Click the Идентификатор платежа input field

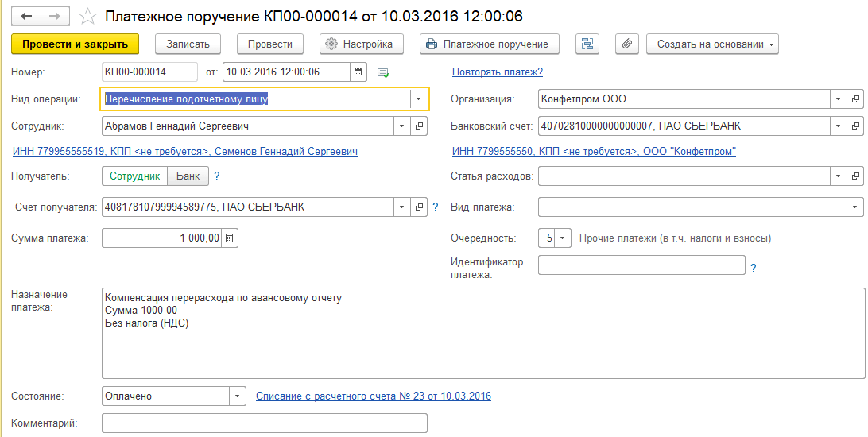pos(641,265)
